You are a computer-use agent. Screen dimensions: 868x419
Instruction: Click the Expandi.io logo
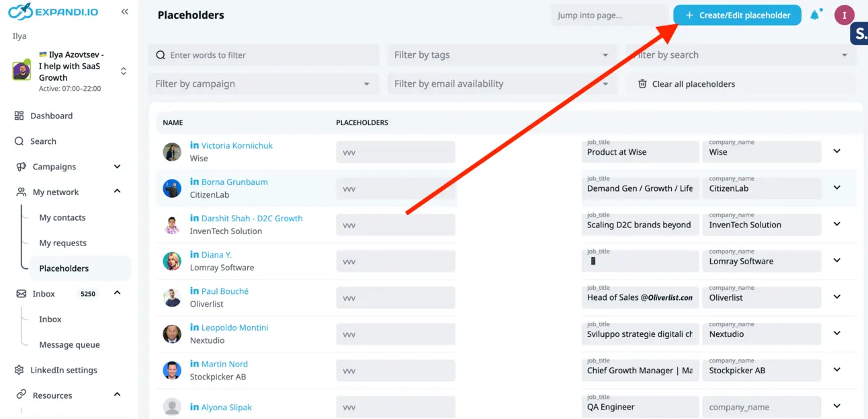pyautogui.click(x=54, y=11)
